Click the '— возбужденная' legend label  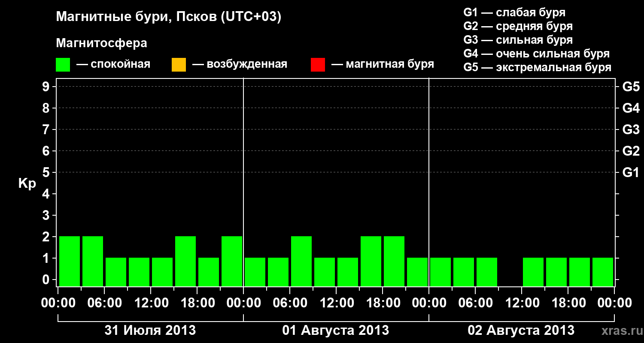[240, 65]
